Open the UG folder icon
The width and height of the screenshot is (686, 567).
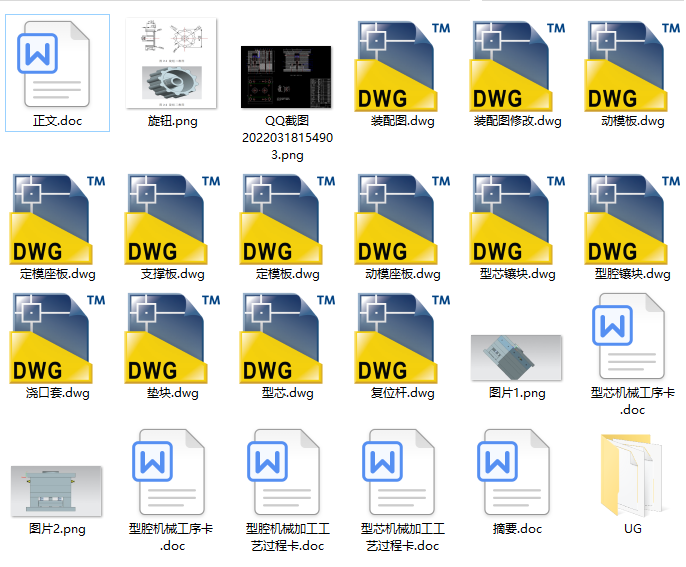[x=632, y=475]
